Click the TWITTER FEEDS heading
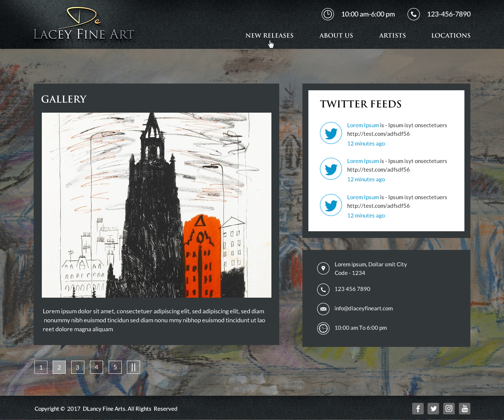The width and height of the screenshot is (504, 420). click(361, 104)
